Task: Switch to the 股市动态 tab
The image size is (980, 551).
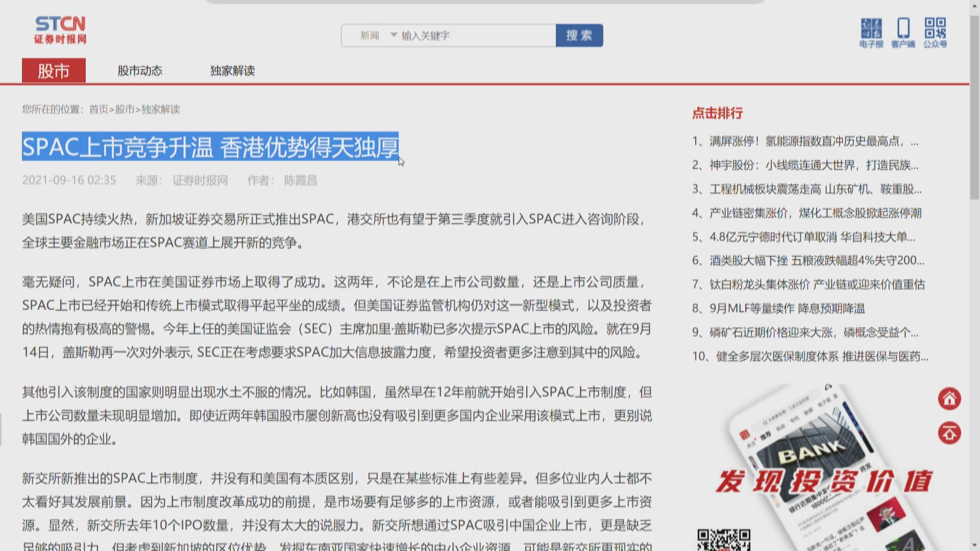Action: (141, 71)
